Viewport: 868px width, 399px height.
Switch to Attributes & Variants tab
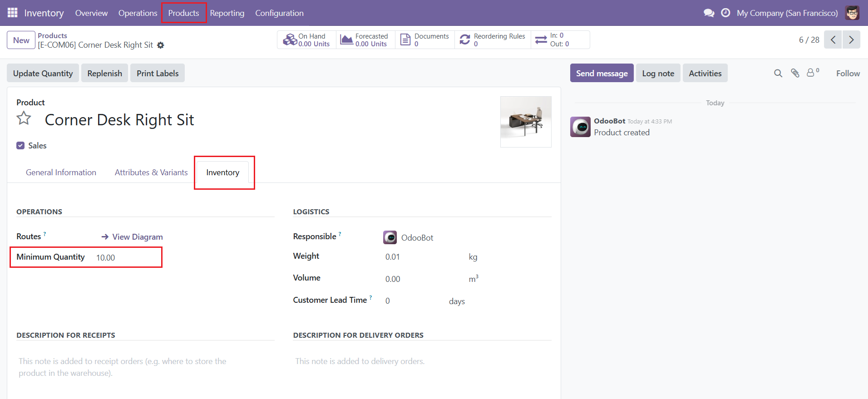point(151,172)
